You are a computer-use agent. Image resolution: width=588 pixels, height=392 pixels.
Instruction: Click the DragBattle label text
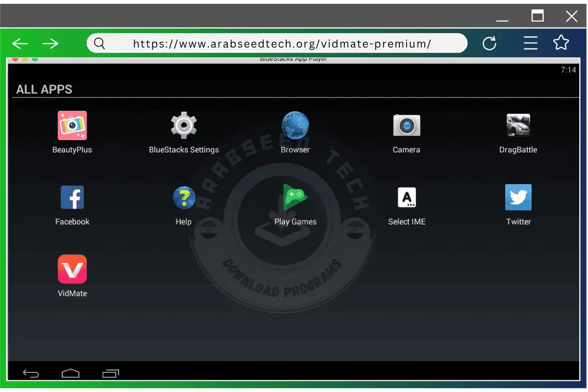[x=518, y=150]
